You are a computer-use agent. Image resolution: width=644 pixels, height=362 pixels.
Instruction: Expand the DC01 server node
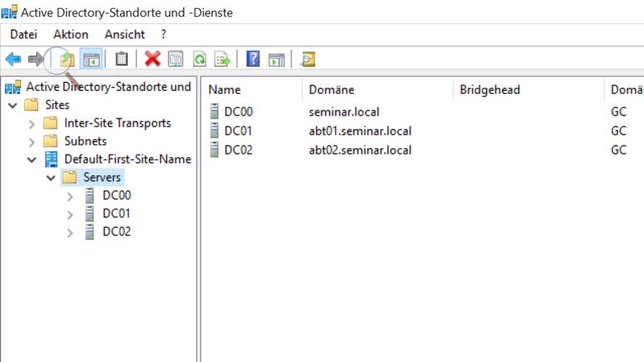click(x=70, y=214)
